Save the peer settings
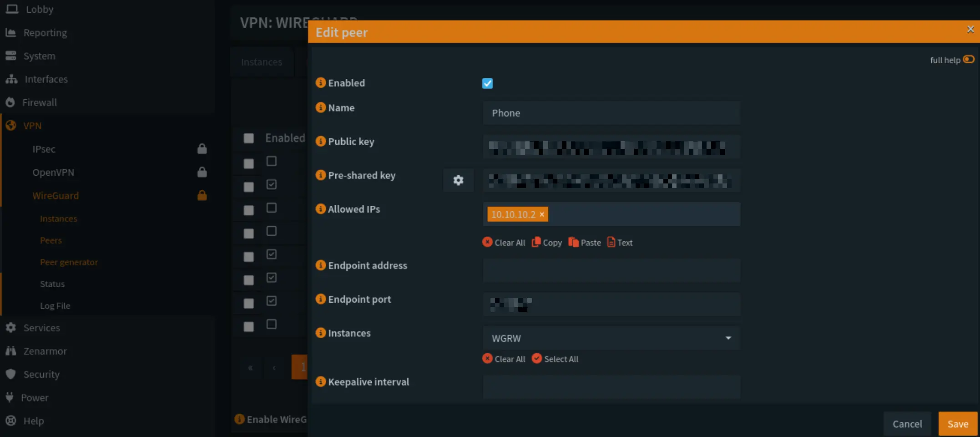 [x=958, y=424]
